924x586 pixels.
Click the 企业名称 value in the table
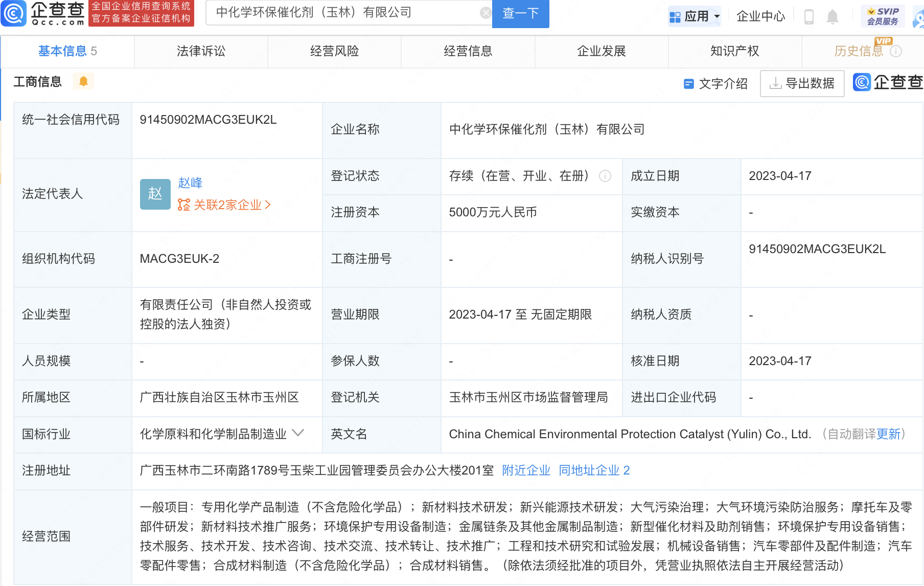coord(547,129)
